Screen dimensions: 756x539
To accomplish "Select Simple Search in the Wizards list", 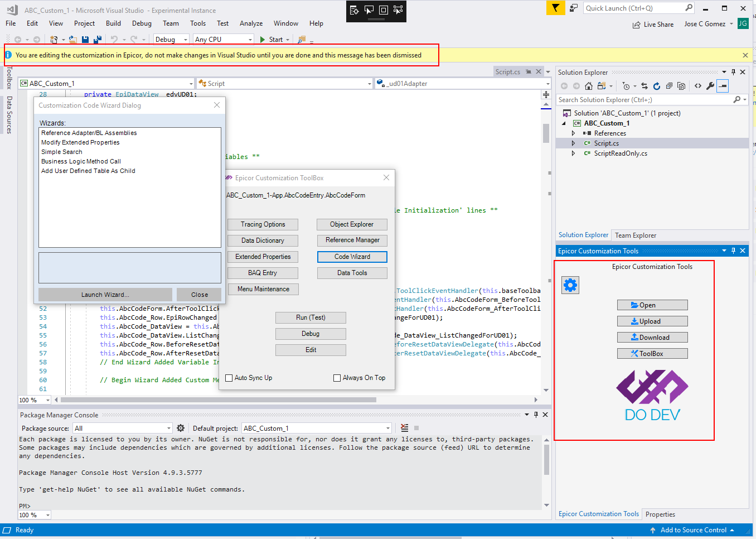I will coord(62,152).
